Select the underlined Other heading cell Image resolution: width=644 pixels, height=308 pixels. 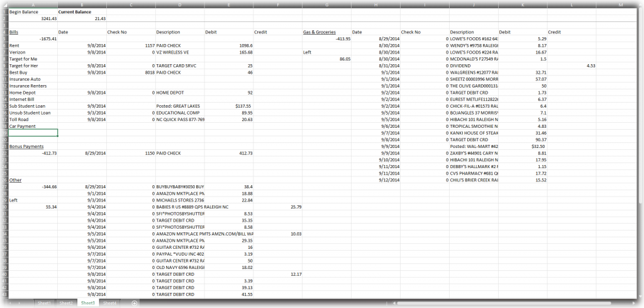tap(33, 180)
